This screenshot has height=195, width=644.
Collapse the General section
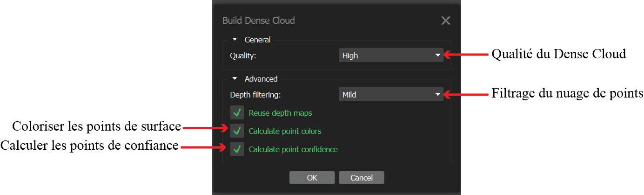point(235,40)
